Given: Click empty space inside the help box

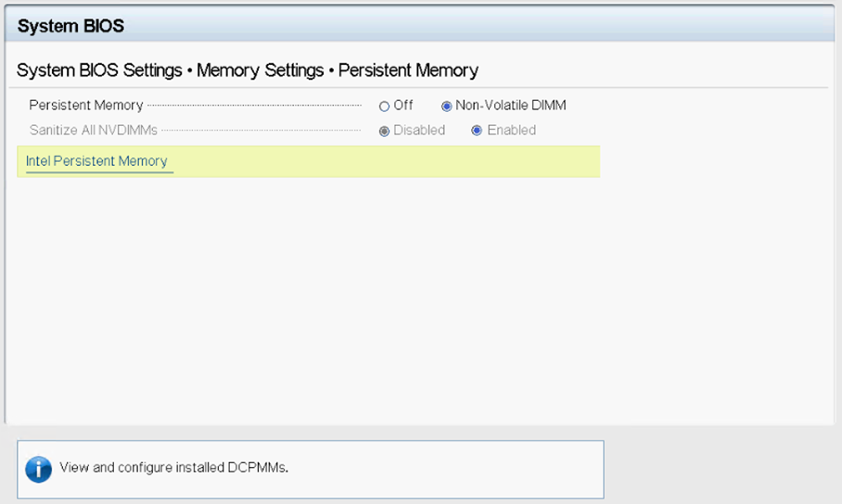Looking at the screenshot, I should [x=446, y=470].
